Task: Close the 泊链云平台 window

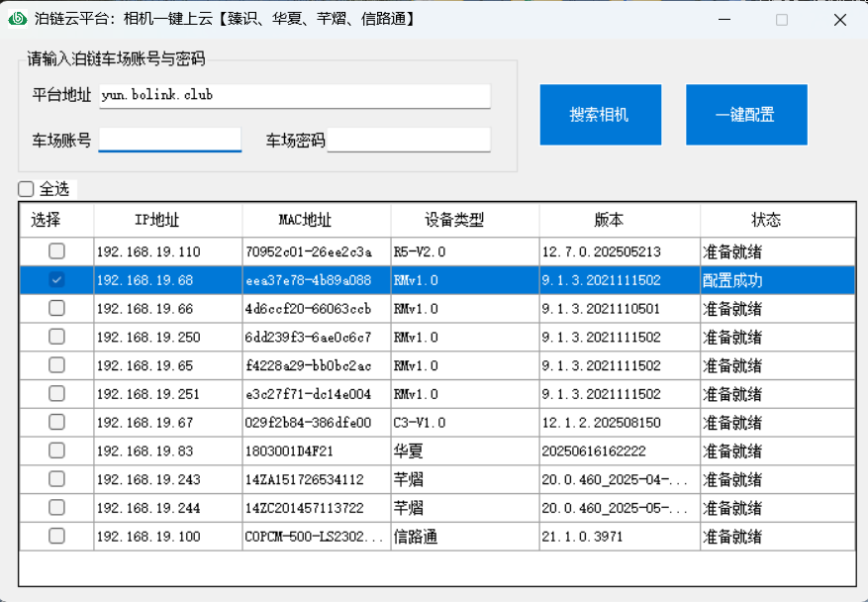Action: 839,20
